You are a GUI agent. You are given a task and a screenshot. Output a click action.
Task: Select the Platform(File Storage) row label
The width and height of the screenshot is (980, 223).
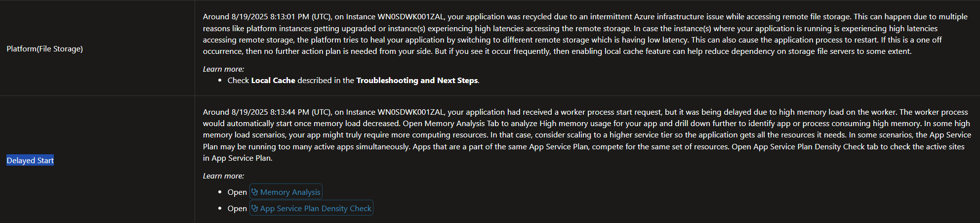click(44, 48)
